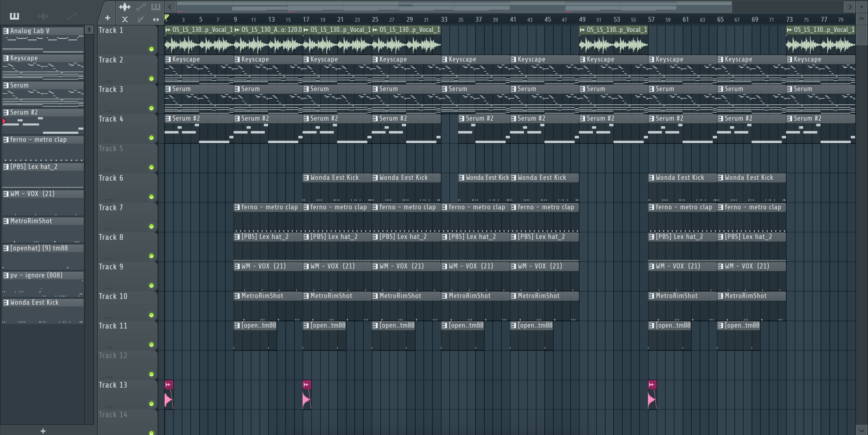868x435 pixels.
Task: Open the Wonda Eest Kick clip menu at bar 17
Action: [x=306, y=178]
